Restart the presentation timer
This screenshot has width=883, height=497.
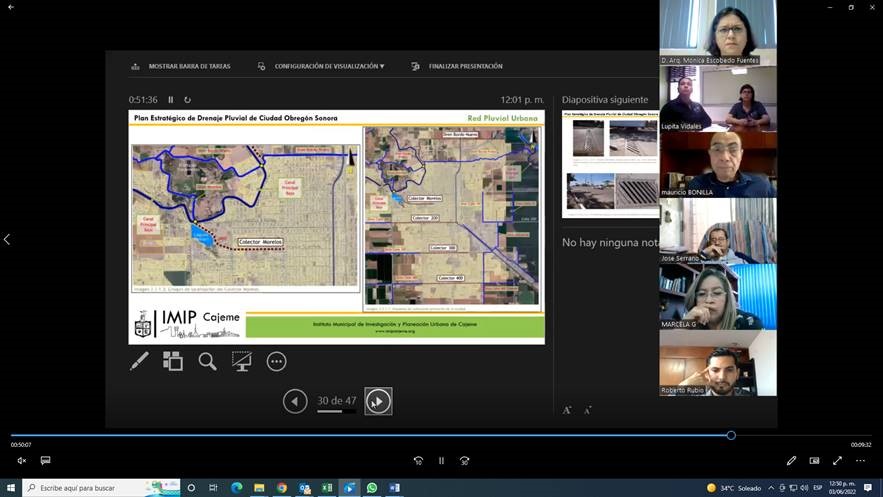pyautogui.click(x=187, y=100)
